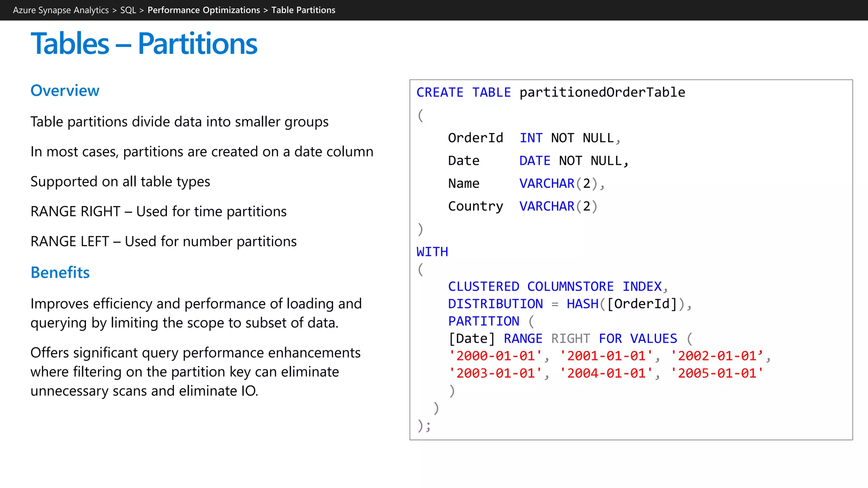Click the 'DISTRIBUTION' keyword

click(495, 304)
